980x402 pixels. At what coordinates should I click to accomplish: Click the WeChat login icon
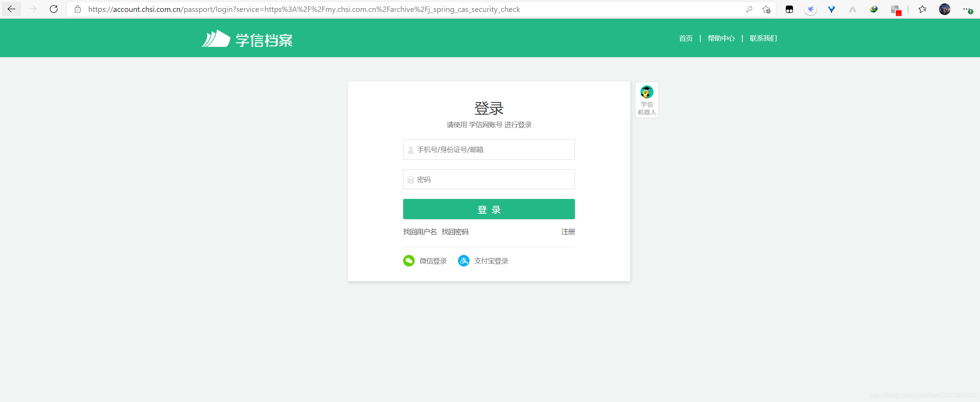point(408,261)
